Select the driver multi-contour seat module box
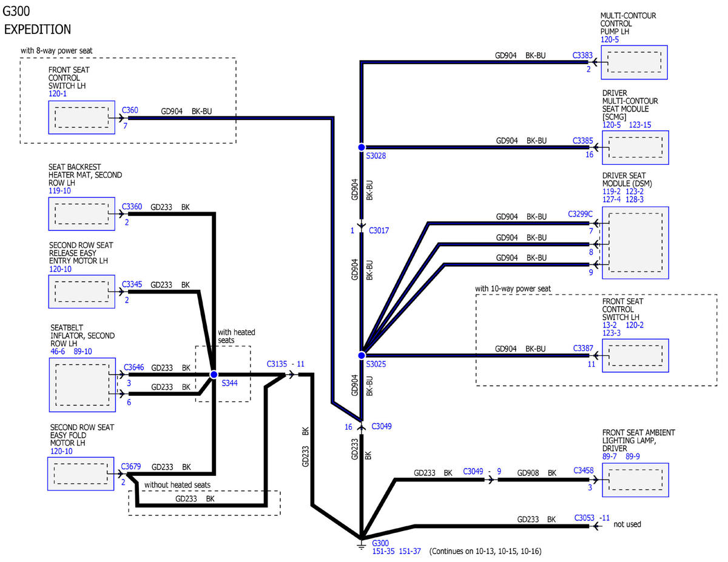The height and width of the screenshot is (562, 728). pyautogui.click(x=635, y=148)
